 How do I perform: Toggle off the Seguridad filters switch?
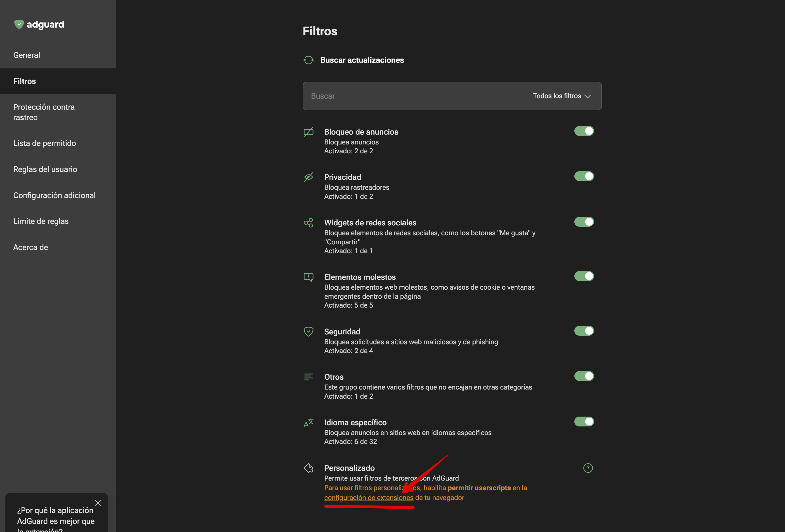584,331
